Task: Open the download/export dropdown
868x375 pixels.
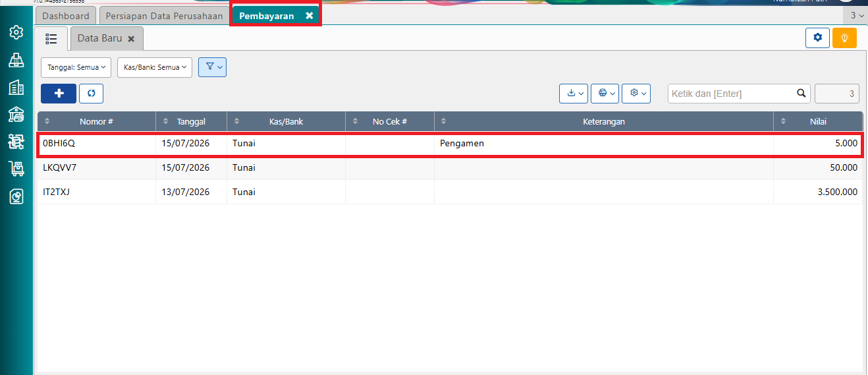Action: tap(573, 94)
